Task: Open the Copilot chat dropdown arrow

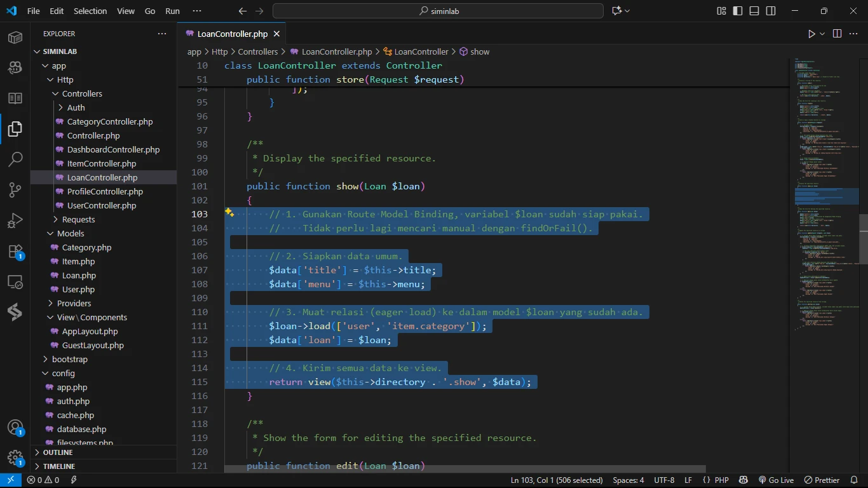Action: coord(628,11)
